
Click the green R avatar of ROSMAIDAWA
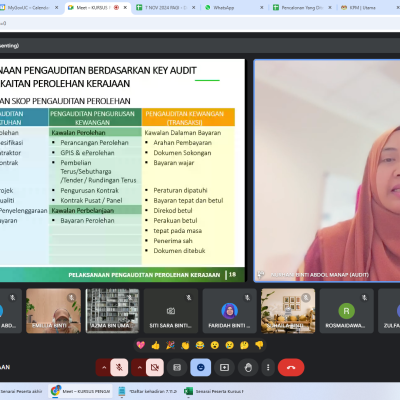point(347,311)
